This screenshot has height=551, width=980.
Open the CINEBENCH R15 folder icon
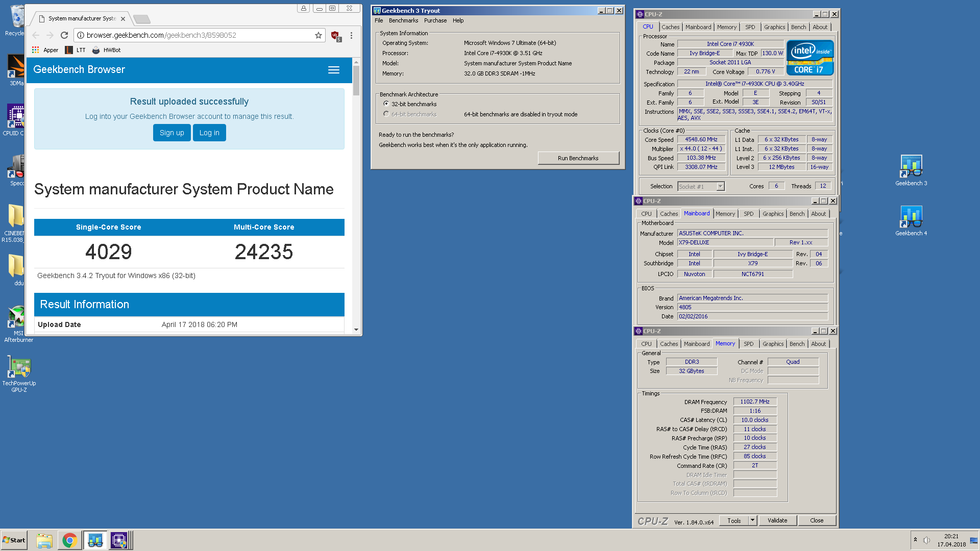coord(15,222)
